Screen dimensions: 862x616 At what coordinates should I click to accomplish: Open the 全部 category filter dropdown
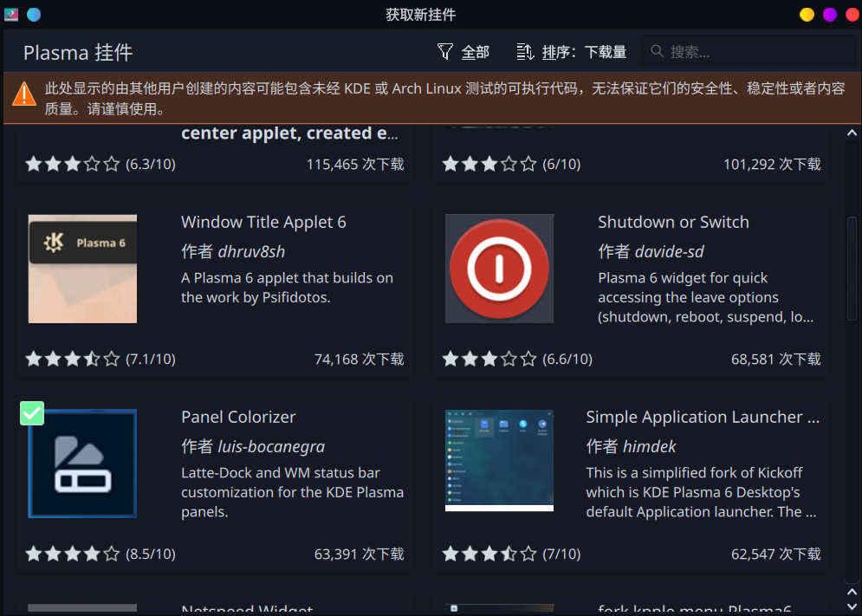[464, 52]
